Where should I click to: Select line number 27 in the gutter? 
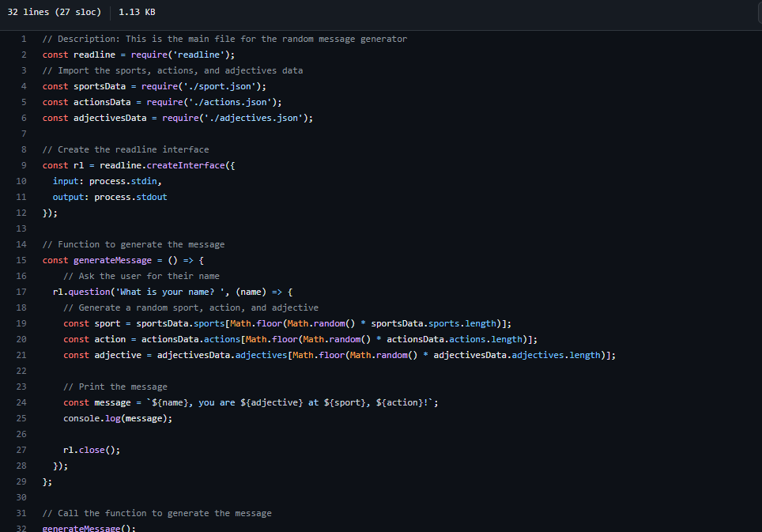[x=21, y=450]
